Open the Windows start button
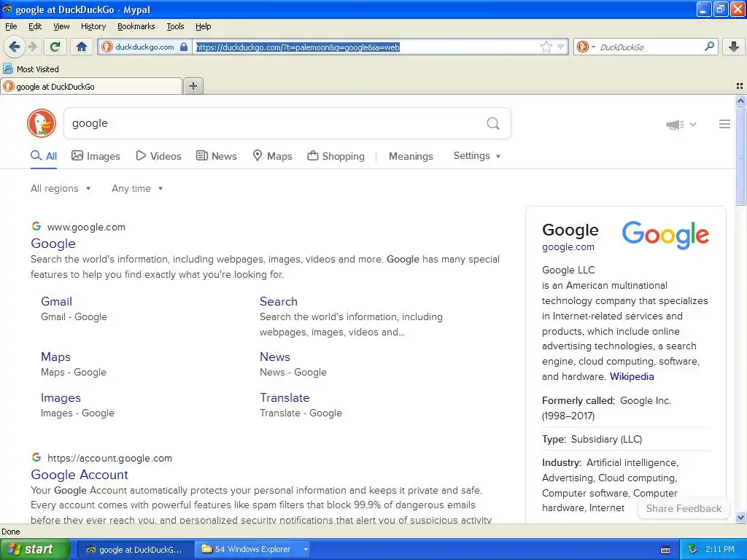Screen dimensions: 747x560 [x=35, y=549]
